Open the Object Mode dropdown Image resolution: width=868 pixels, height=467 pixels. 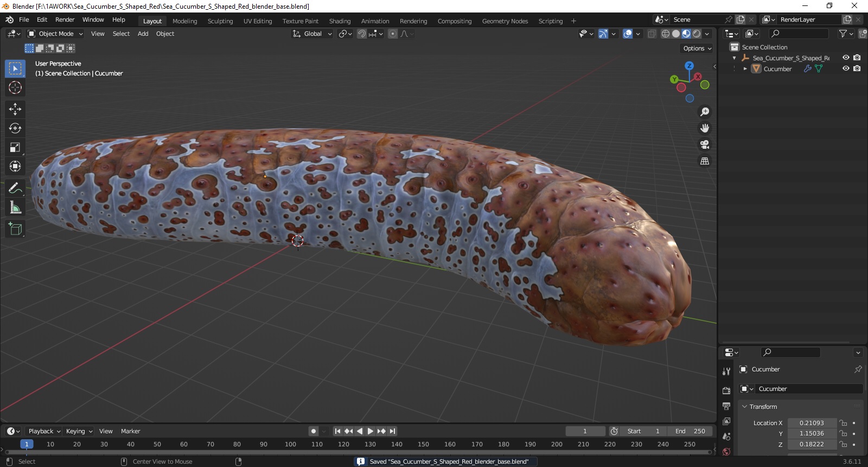[x=55, y=34]
